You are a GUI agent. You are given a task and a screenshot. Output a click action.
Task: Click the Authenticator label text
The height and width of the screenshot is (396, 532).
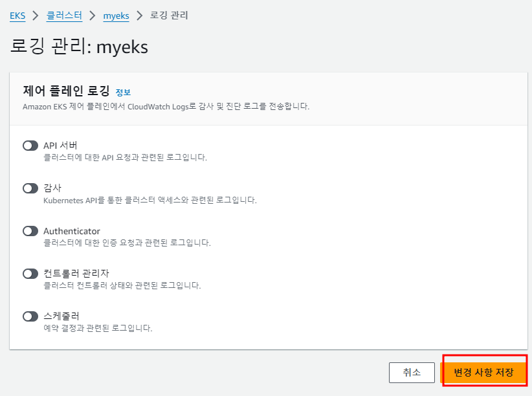tap(72, 231)
